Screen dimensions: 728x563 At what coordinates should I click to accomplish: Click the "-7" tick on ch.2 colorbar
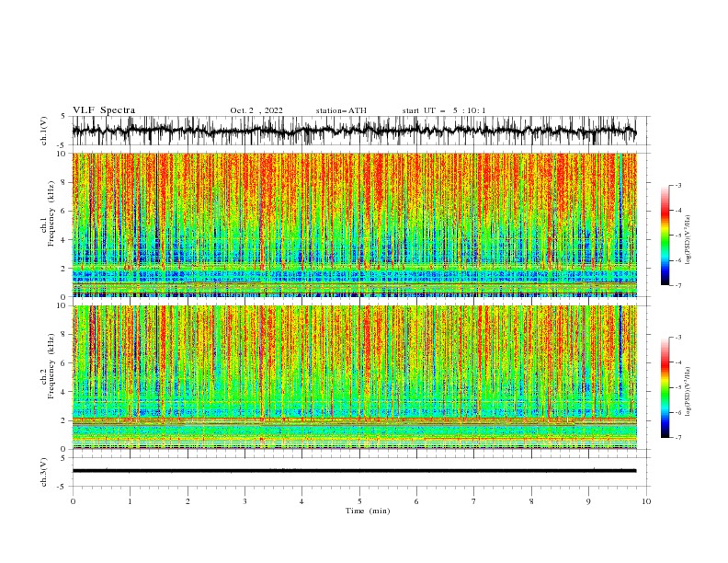(677, 438)
